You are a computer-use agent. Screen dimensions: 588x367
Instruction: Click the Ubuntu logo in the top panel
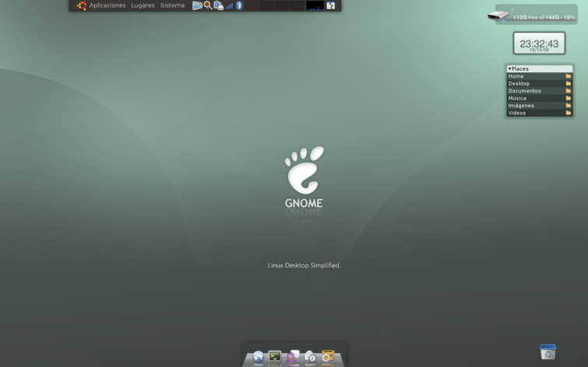tap(82, 5)
